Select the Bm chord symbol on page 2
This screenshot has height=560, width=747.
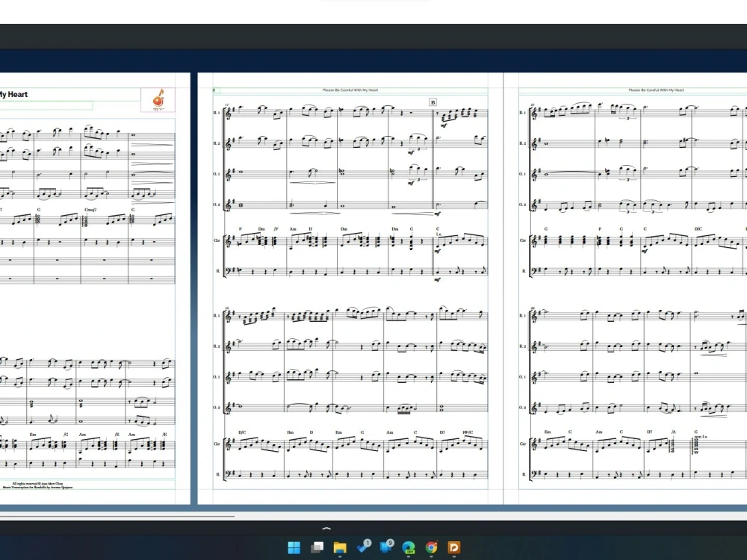pos(290,432)
